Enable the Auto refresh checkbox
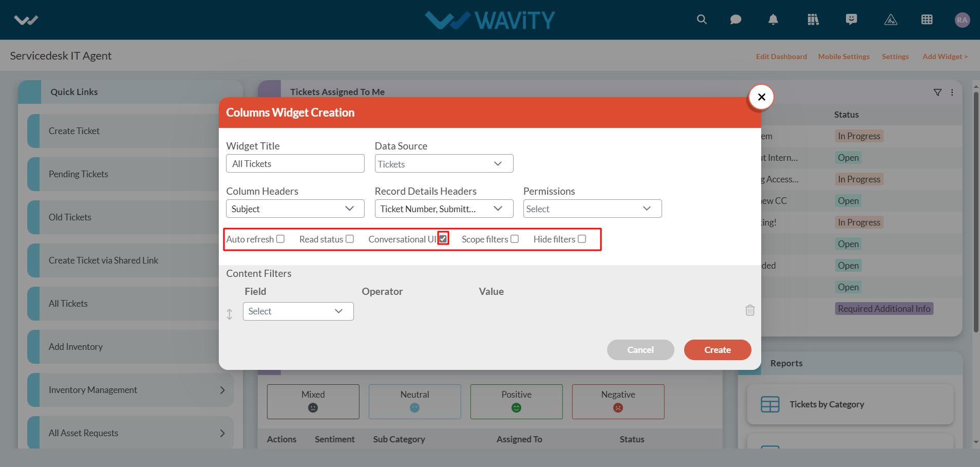 click(x=280, y=239)
